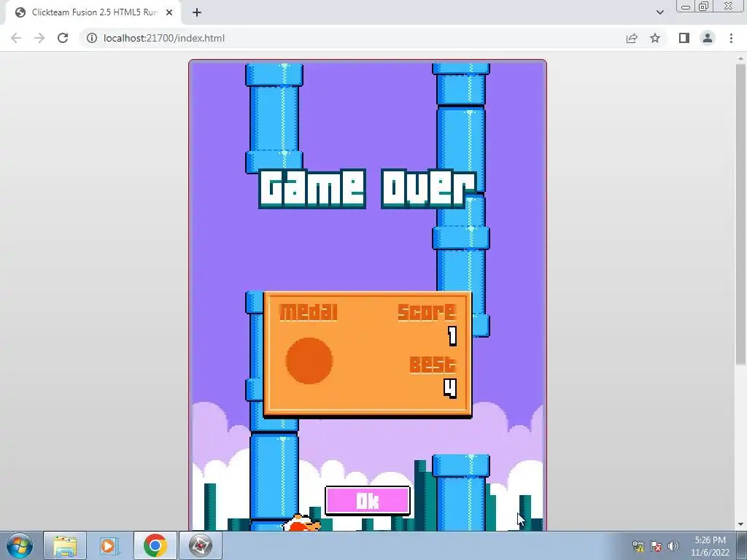Expand the tab search dropdown arrow
The image size is (747, 560).
point(659,12)
